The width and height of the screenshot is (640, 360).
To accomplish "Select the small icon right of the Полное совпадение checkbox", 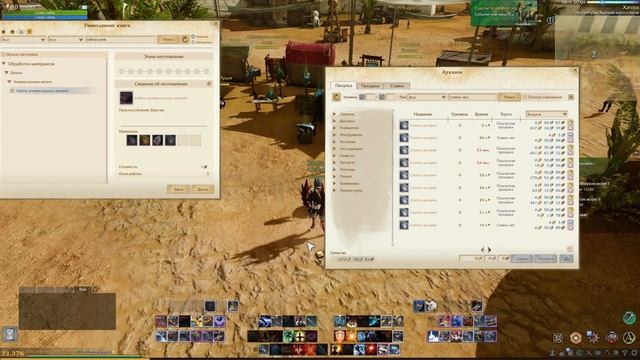I will 571,97.
